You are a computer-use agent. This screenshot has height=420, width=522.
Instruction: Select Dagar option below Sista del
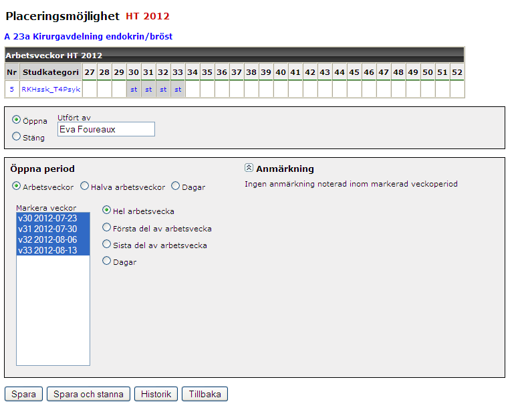tap(106, 260)
